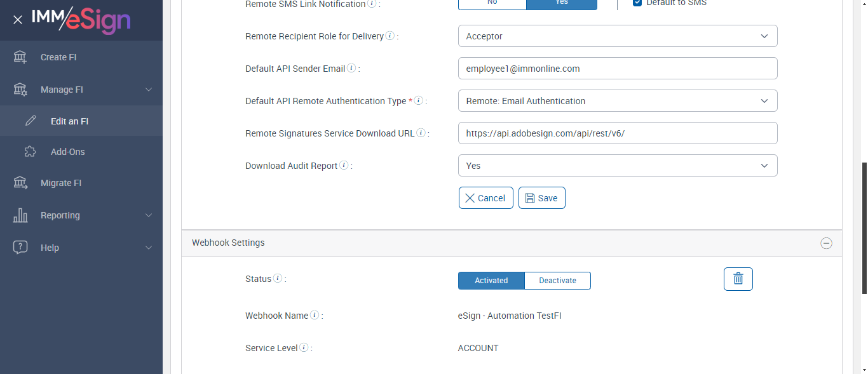The image size is (868, 374).
Task: Open Default API Remote Authentication Type dropdown
Action: (617, 101)
